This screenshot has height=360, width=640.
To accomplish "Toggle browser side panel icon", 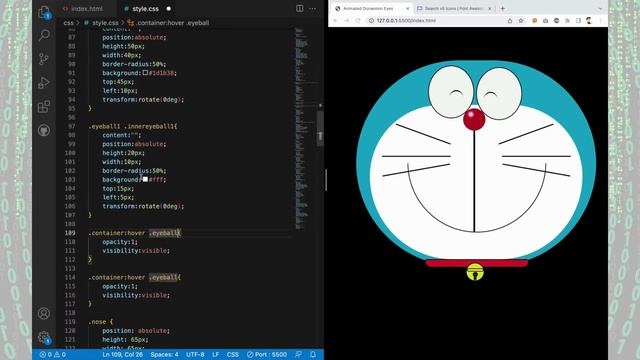I will 578,20.
